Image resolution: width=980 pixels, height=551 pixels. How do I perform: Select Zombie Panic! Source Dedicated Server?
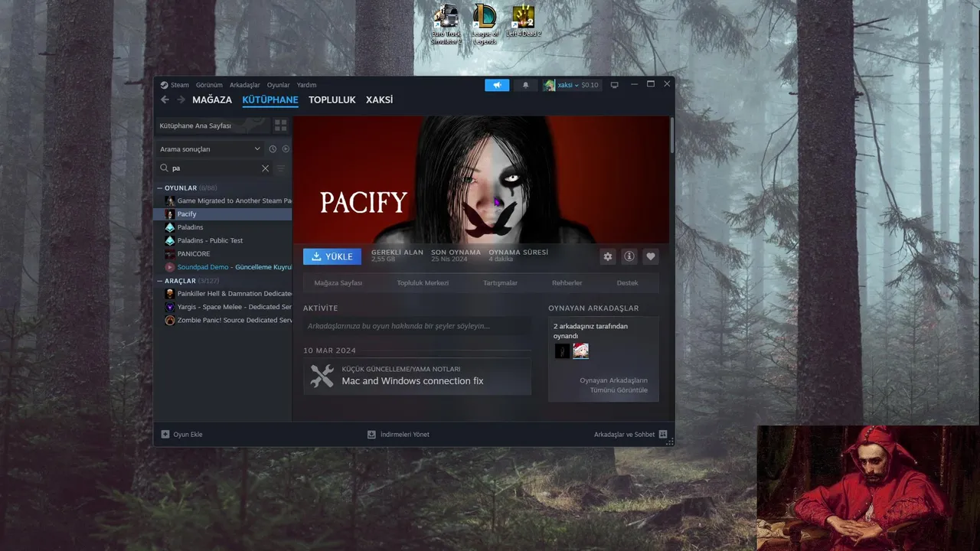pyautogui.click(x=223, y=320)
